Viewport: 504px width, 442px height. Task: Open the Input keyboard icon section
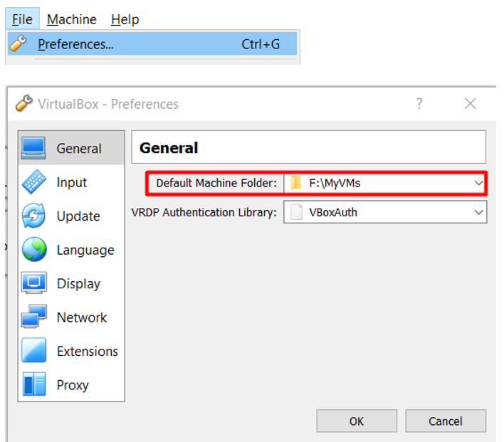[34, 182]
